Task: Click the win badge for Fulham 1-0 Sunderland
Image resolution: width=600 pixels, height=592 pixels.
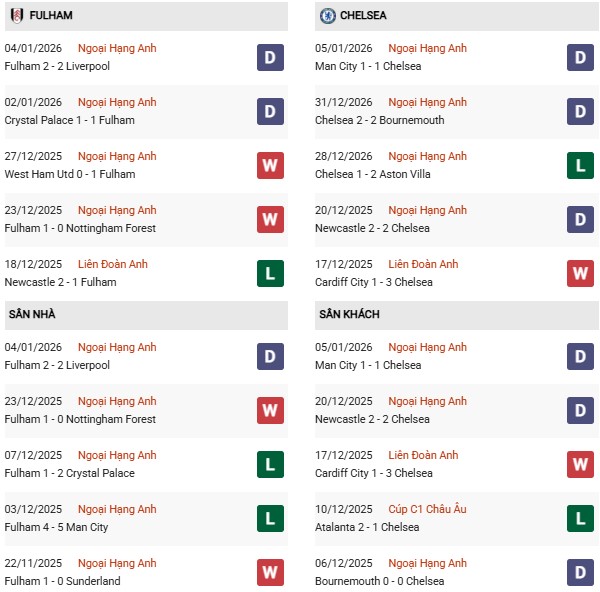Action: (270, 572)
